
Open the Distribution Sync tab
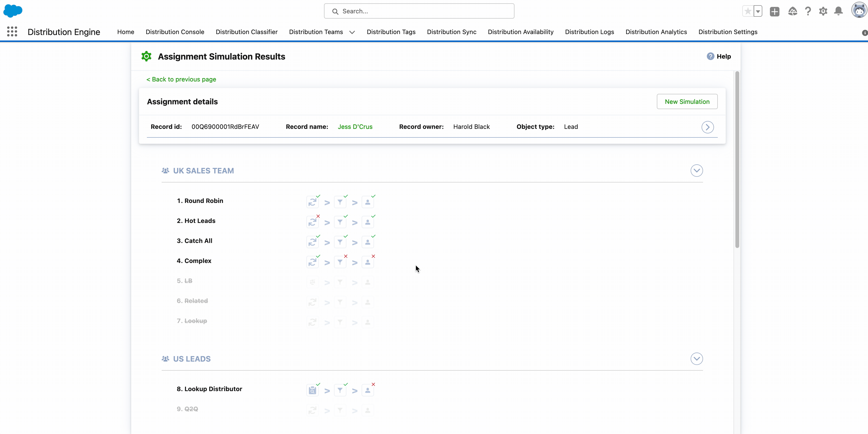pyautogui.click(x=452, y=32)
